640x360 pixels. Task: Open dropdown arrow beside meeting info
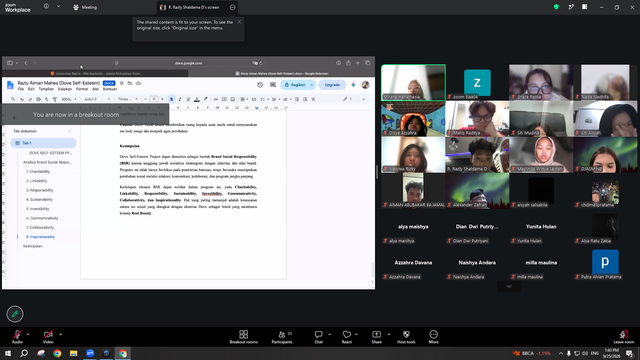58,6
